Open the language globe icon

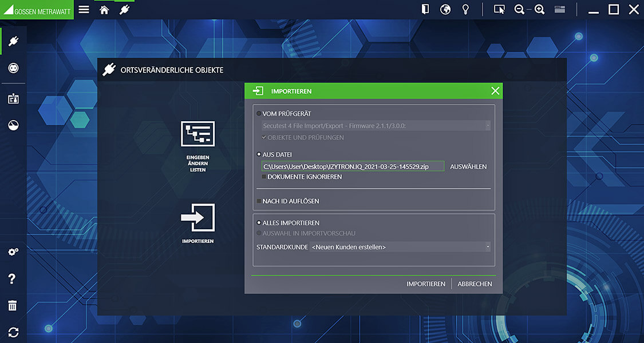point(445,10)
